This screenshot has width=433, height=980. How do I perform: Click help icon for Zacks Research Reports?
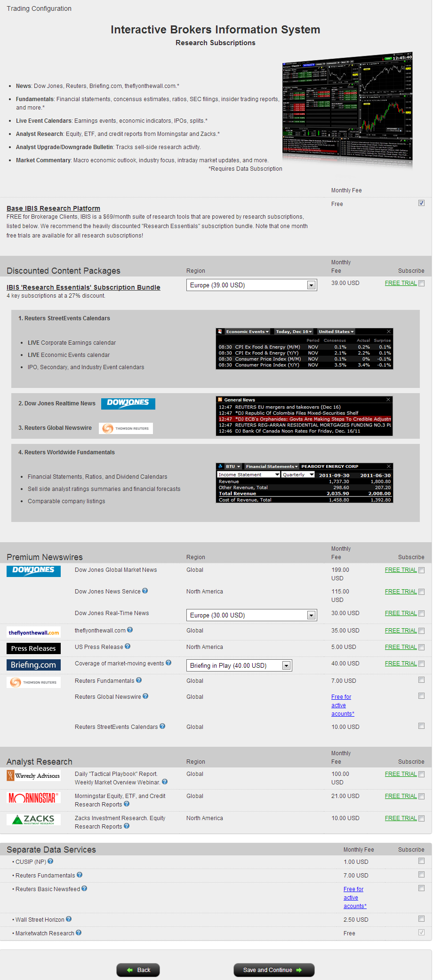click(x=127, y=826)
